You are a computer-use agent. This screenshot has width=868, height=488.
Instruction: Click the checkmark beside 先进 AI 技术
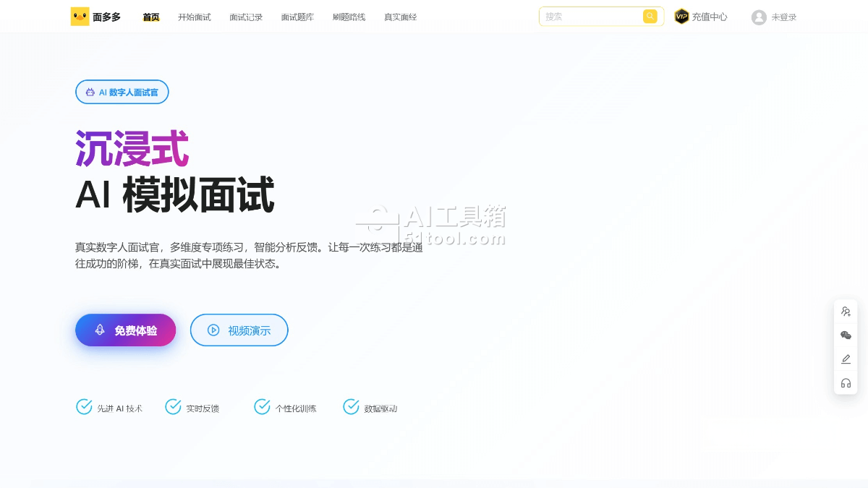[84, 407]
